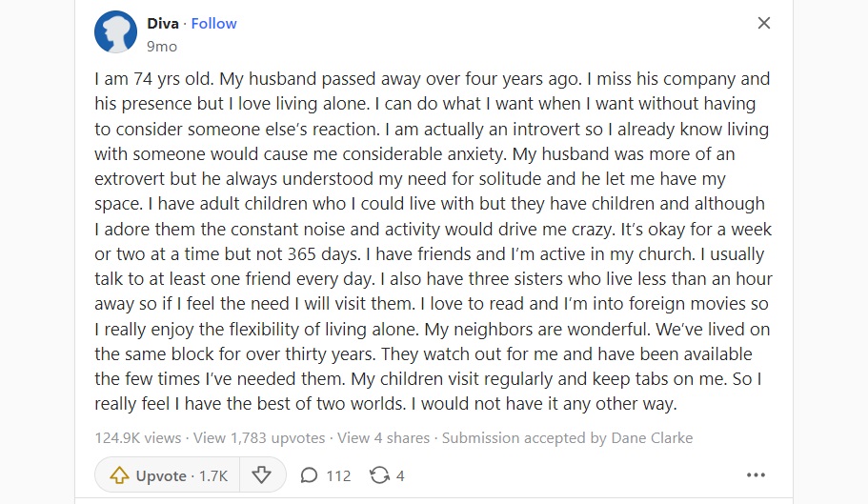Click the 9mo timestamp

click(x=162, y=47)
